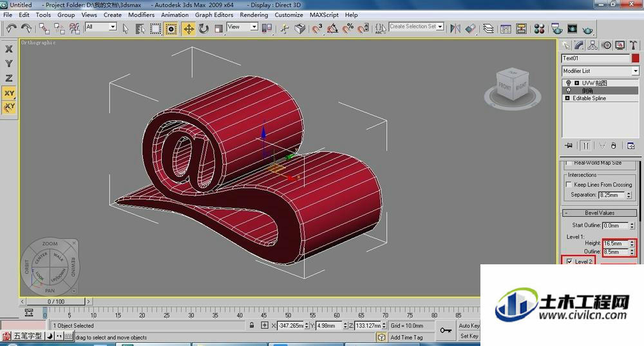
Task: Toggle the Angle Snap icon
Action: (332, 28)
